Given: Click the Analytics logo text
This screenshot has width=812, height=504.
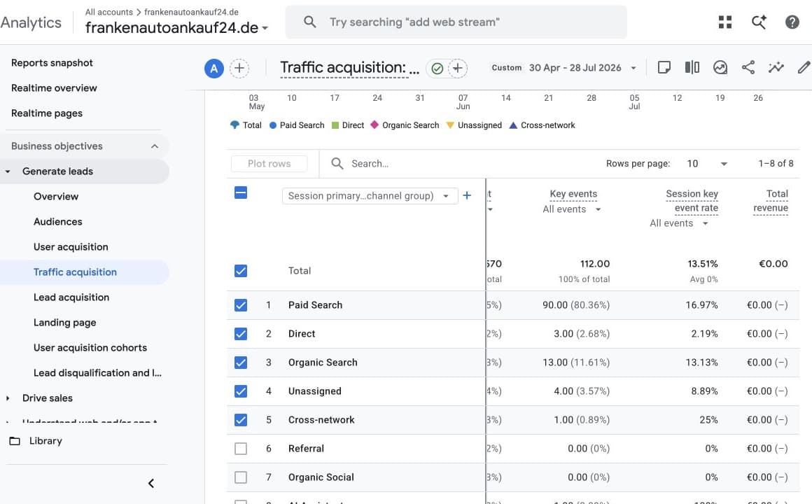Looking at the screenshot, I should click(x=31, y=22).
